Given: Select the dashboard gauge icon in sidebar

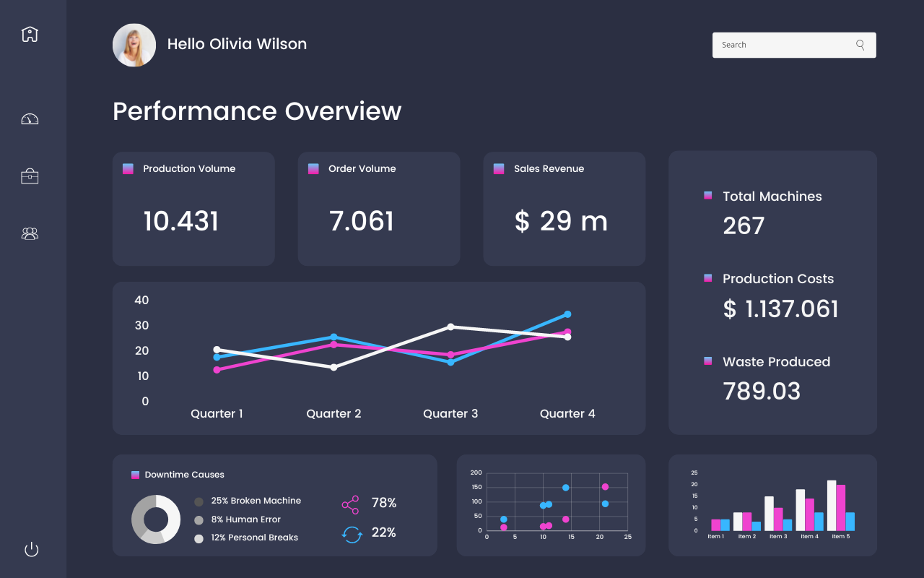Looking at the screenshot, I should [x=30, y=118].
